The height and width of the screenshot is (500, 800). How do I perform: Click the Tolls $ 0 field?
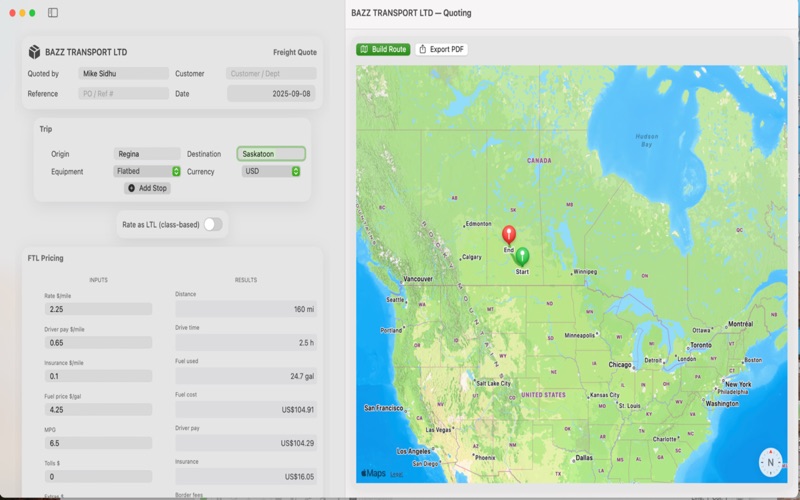98,477
